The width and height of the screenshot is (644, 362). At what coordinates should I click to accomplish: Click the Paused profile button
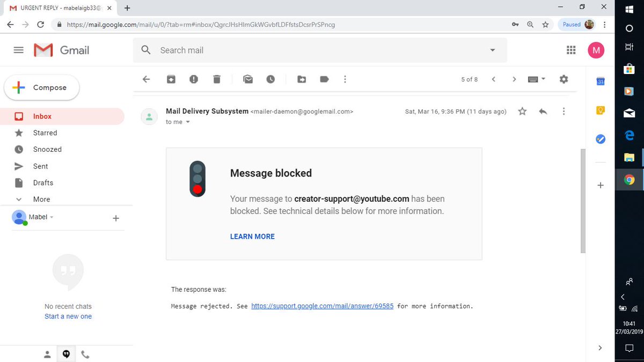click(x=577, y=24)
